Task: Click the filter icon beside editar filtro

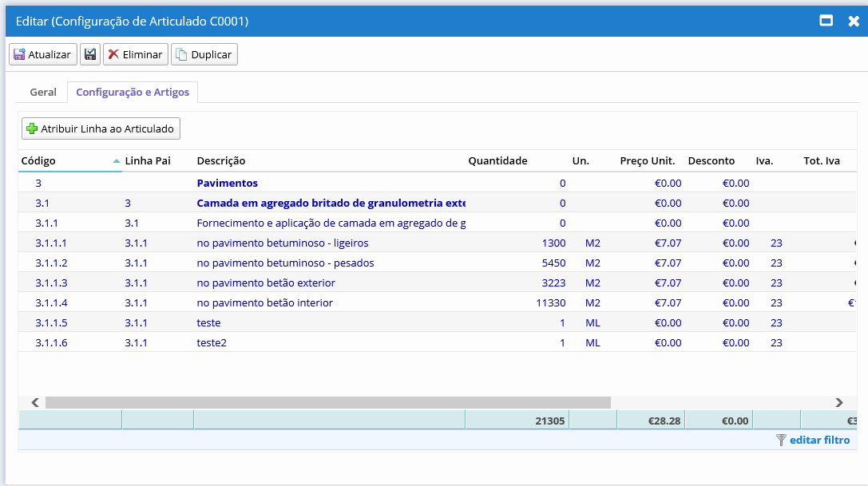Action: [x=781, y=440]
